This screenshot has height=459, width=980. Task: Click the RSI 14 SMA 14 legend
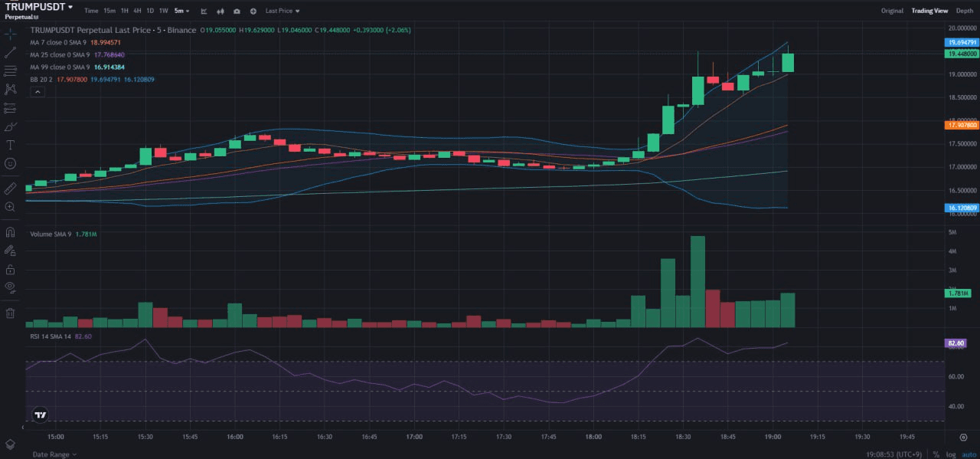click(x=61, y=336)
